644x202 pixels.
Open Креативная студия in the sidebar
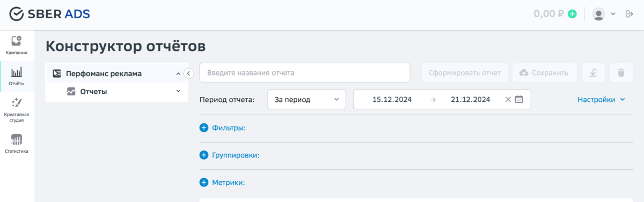17,110
